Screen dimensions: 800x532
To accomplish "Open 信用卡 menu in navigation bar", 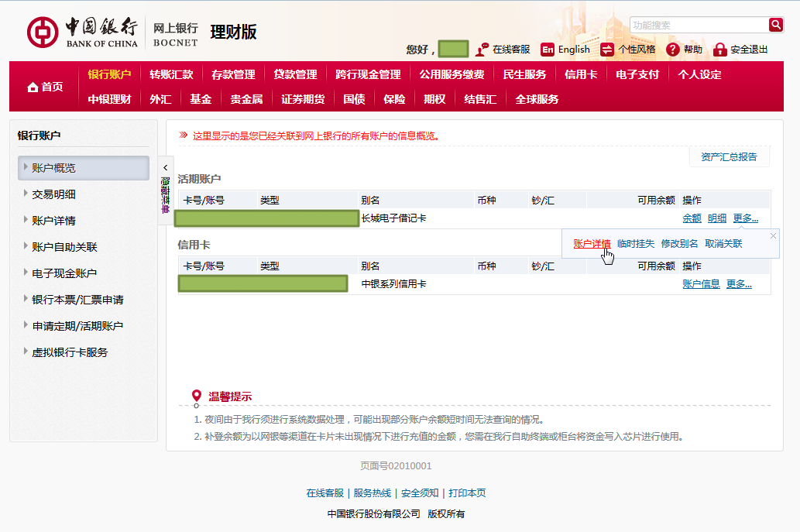I will [581, 74].
